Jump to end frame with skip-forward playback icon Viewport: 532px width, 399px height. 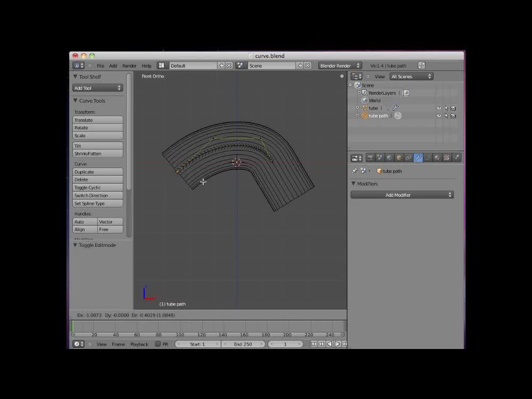point(345,344)
